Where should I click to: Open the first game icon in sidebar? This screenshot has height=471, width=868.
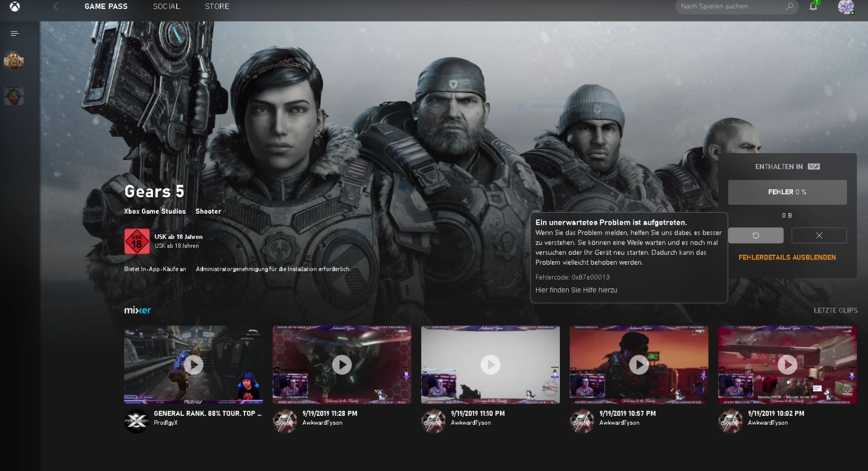point(14,61)
